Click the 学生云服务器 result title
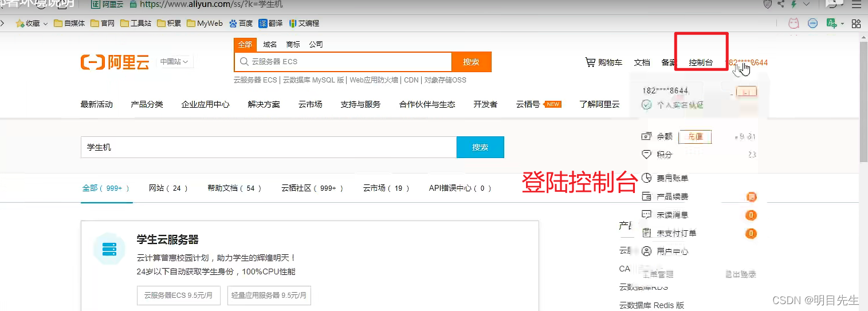The height and width of the screenshot is (311, 868). coord(167,239)
